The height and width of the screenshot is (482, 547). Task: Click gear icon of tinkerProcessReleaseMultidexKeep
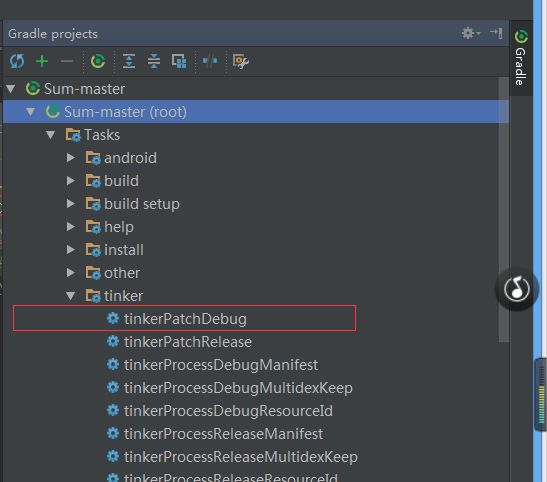113,456
